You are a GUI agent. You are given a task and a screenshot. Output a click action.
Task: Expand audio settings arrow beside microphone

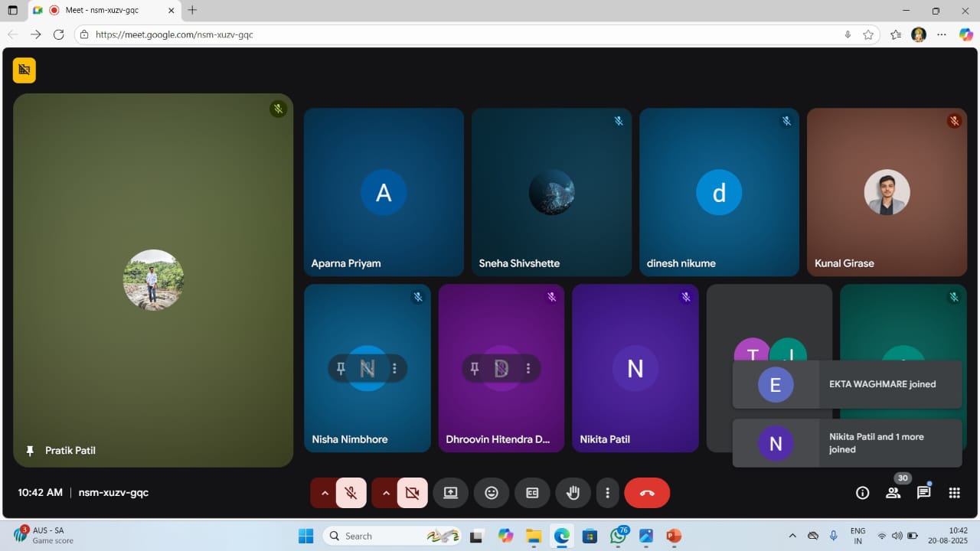(325, 493)
